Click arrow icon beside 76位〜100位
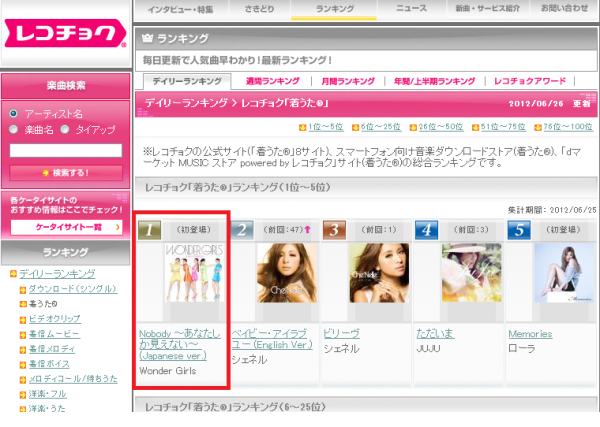Viewport: 600px width, 427px height. [x=538, y=127]
